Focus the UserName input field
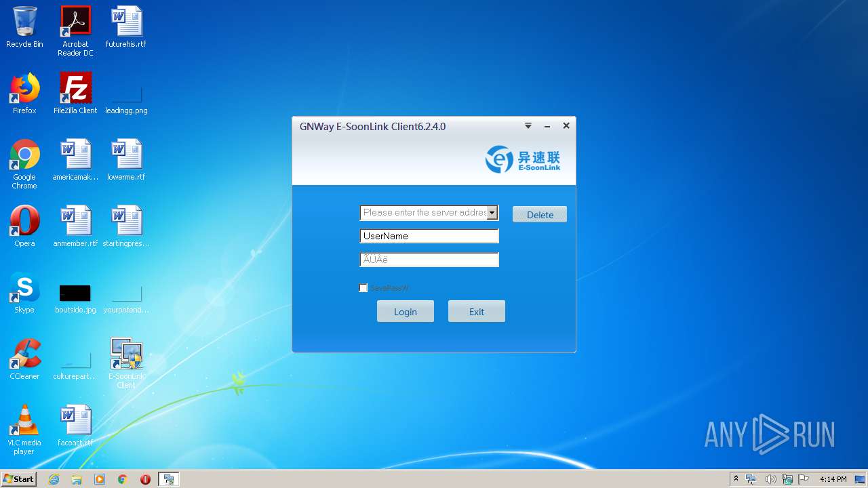 click(x=429, y=236)
